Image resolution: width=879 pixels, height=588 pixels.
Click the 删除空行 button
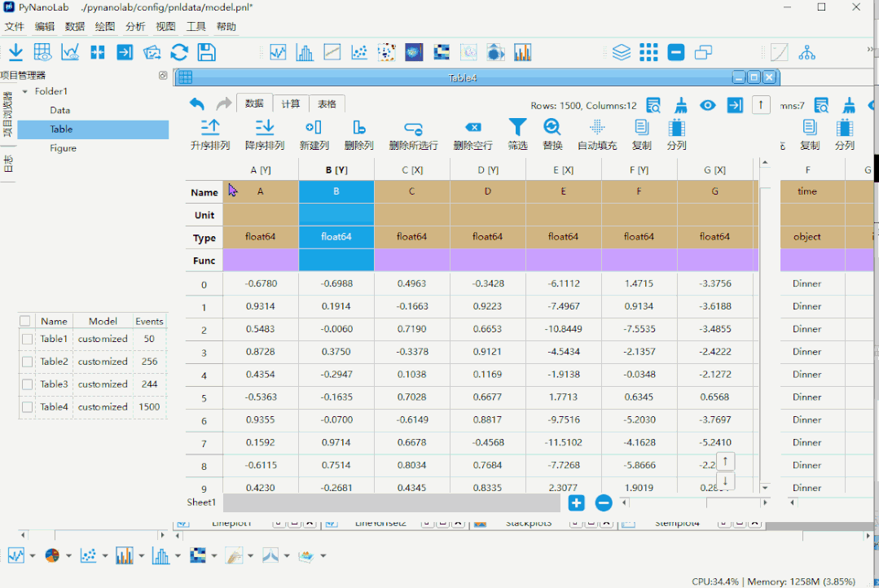[472, 134]
